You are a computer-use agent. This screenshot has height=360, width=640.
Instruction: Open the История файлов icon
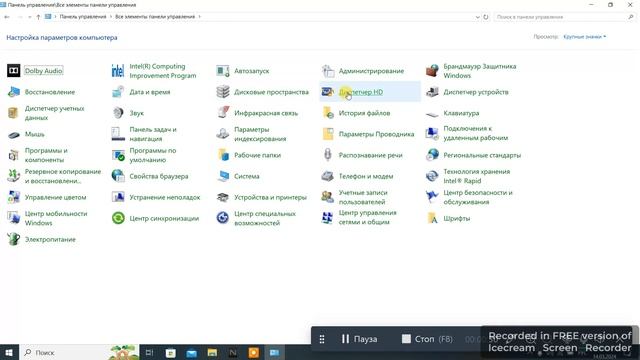click(x=328, y=113)
